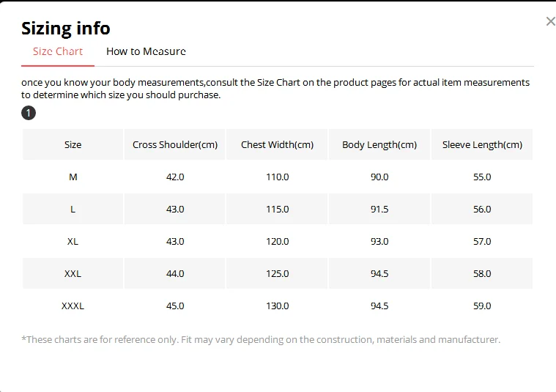Click the 59.0 sleeve length cell
556x392 pixels.
pyautogui.click(x=482, y=306)
